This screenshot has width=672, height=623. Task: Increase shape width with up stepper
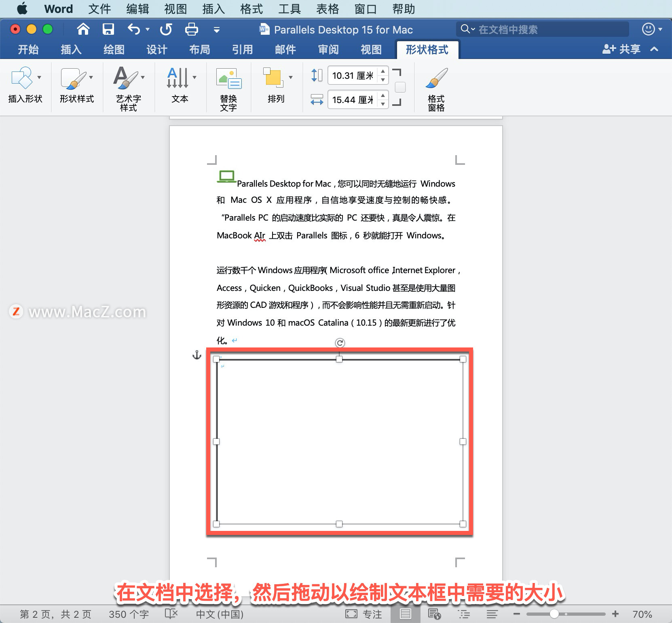(383, 95)
